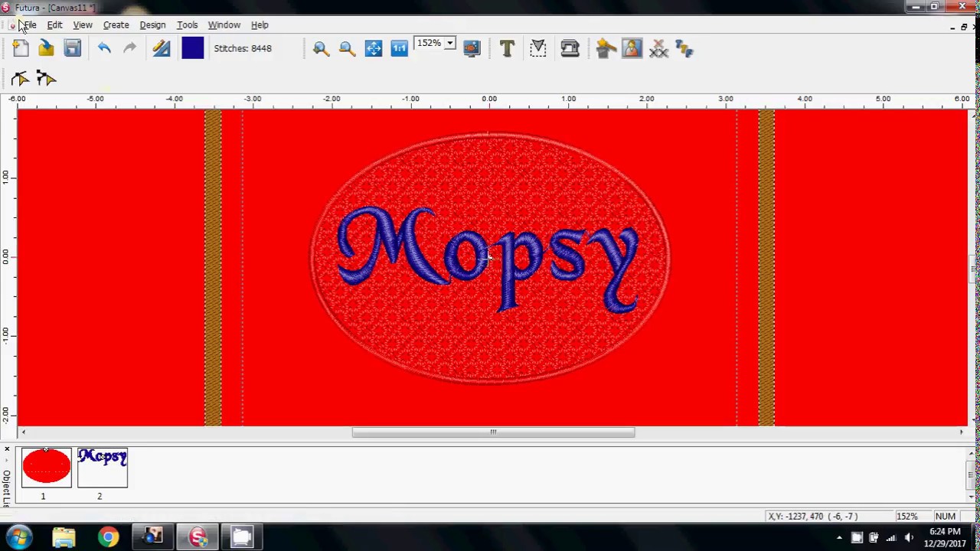
Task: Activate the portrait photo tool icon
Action: pos(632,49)
